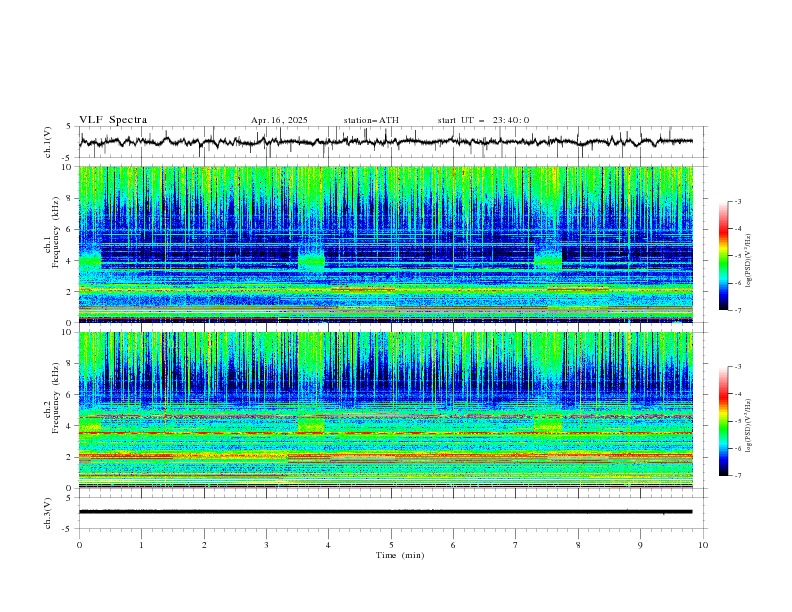Image resolution: width=792 pixels, height=612 pixels.
Task: Click the "-5" volt tick on ch.3(V) axis
Action: pyautogui.click(x=68, y=529)
